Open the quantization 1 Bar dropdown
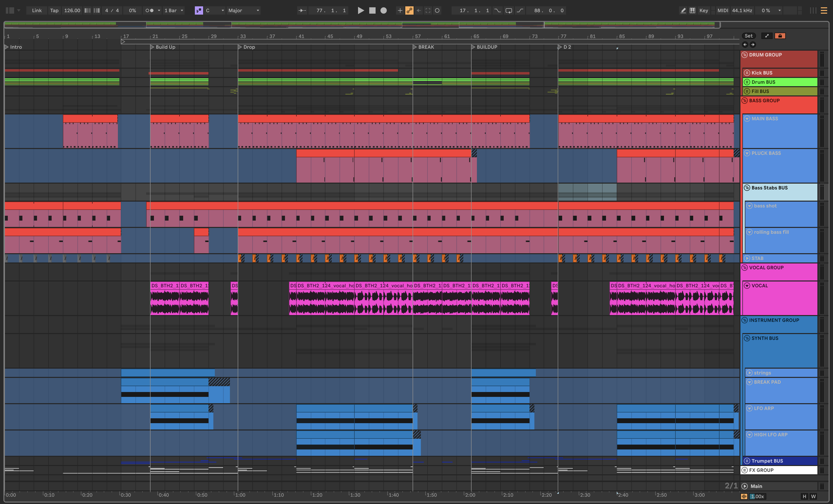This screenshot has width=833, height=504. [x=174, y=10]
